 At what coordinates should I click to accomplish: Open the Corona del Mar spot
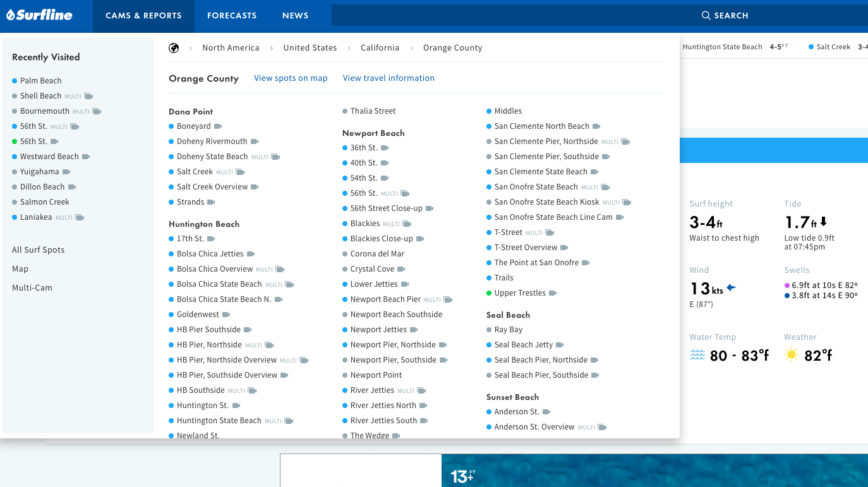tap(377, 254)
